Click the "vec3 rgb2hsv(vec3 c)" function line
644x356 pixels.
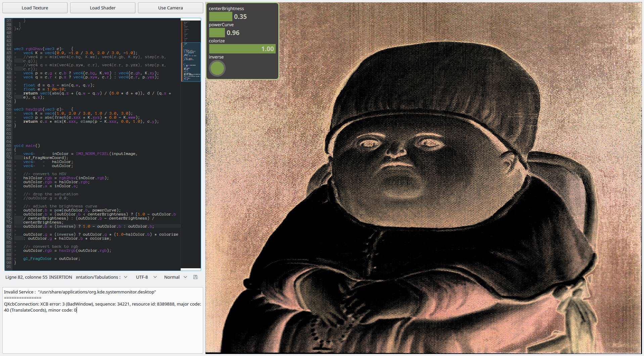pyautogui.click(x=44, y=49)
